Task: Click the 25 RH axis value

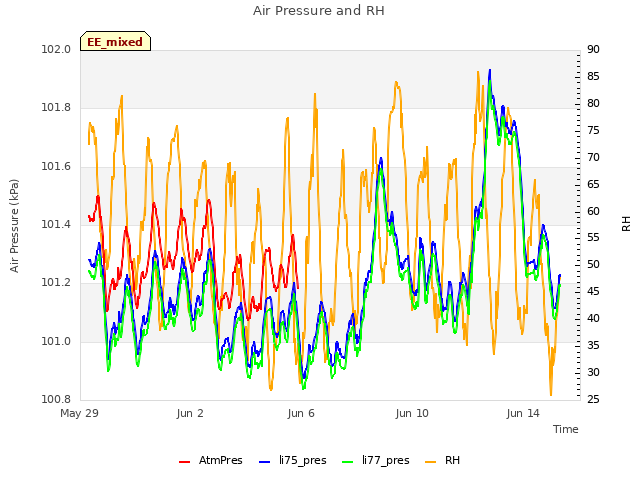Action: click(x=593, y=400)
